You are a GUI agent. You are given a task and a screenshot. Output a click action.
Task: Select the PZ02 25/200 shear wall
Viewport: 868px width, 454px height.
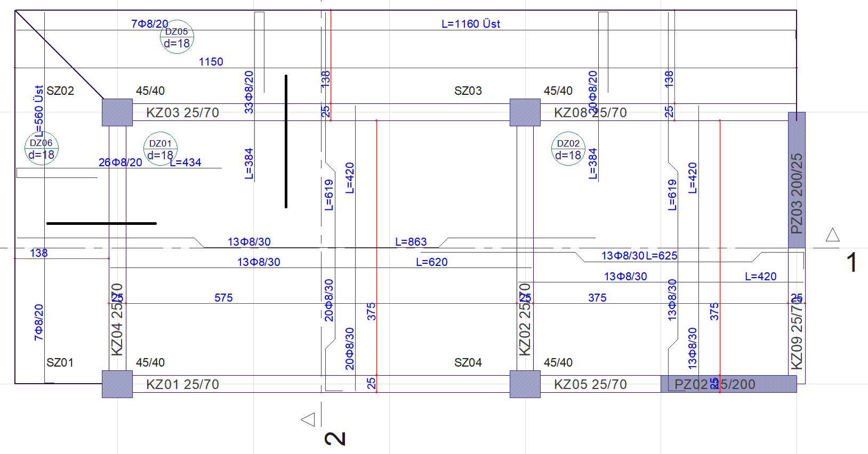coord(728,384)
